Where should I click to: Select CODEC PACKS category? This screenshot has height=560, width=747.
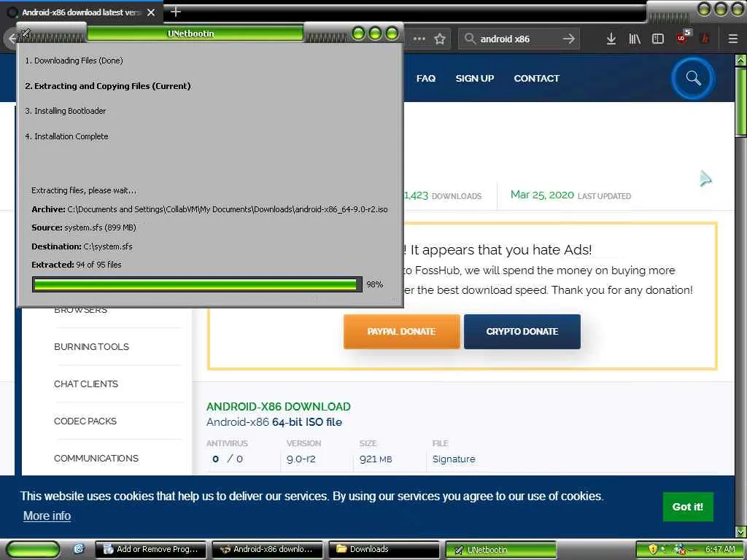pyautogui.click(x=85, y=421)
